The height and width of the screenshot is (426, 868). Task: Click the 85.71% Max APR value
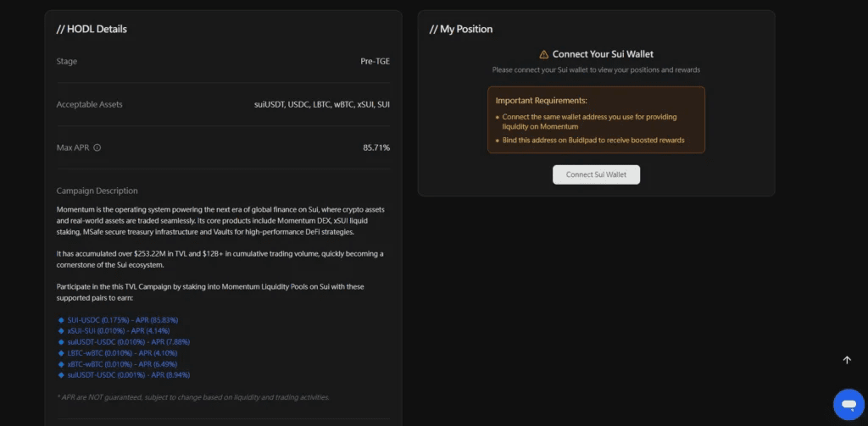click(x=376, y=147)
